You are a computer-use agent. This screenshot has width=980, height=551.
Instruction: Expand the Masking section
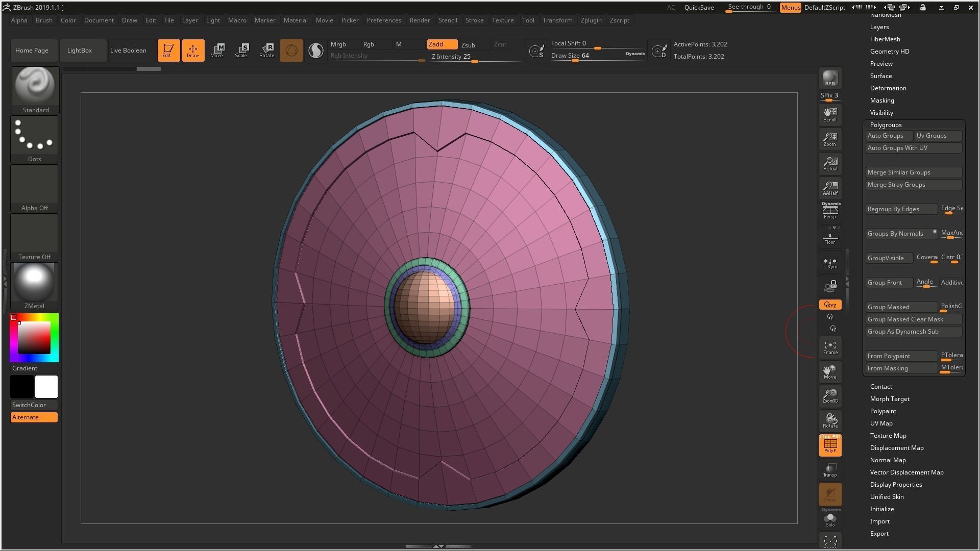882,101
